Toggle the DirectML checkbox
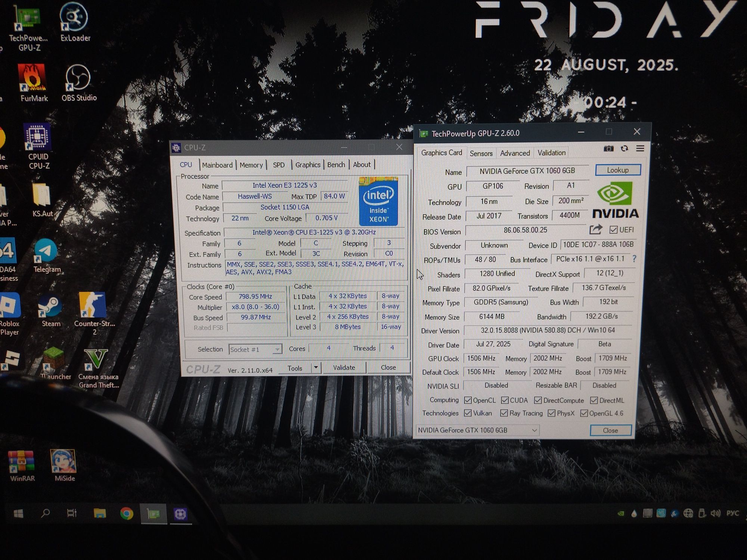Viewport: 747px width, 560px height. [594, 400]
